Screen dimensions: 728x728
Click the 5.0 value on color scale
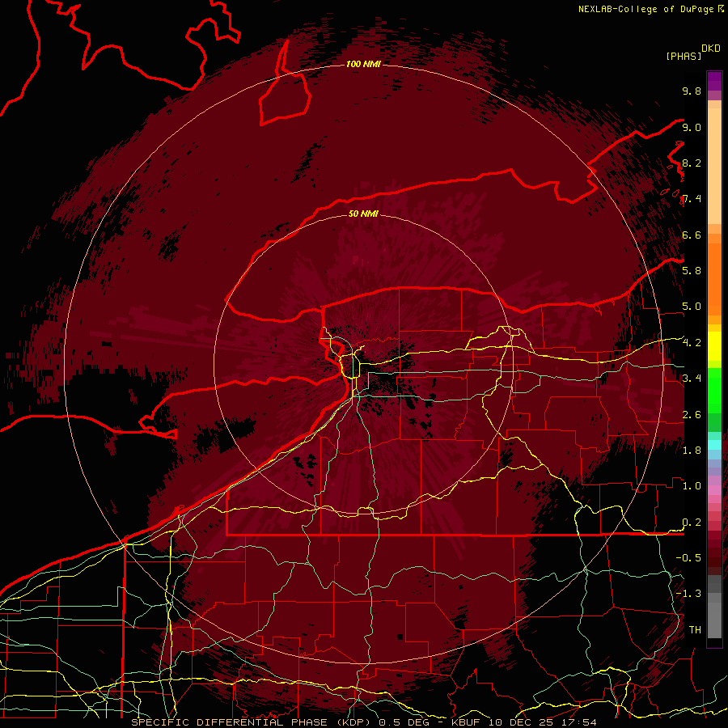pyautogui.click(x=692, y=307)
